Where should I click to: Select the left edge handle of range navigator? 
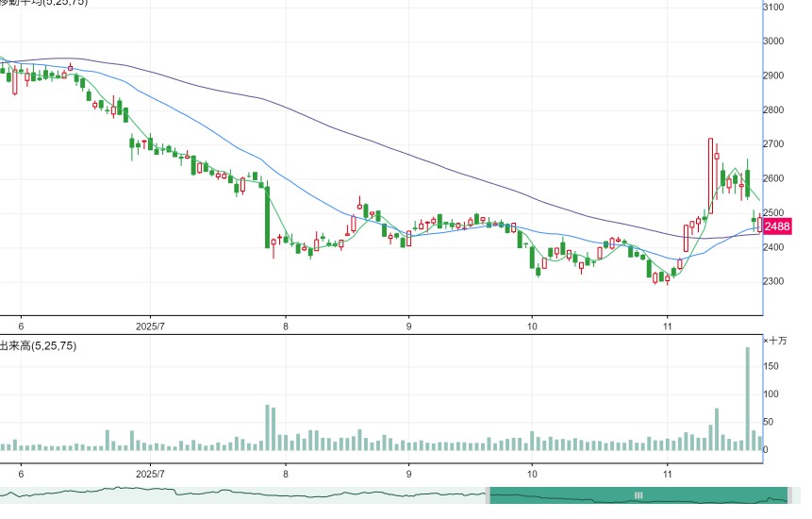tap(488, 495)
